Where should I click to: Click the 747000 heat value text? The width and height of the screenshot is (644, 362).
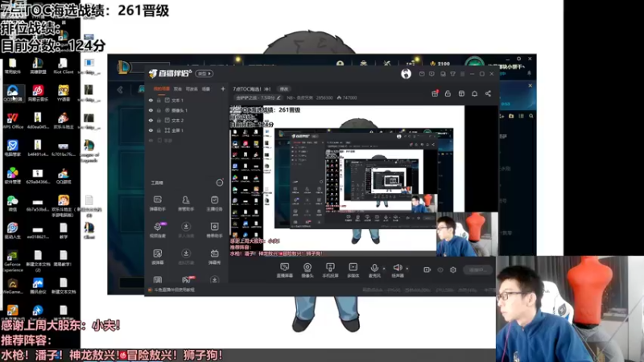[x=349, y=97]
